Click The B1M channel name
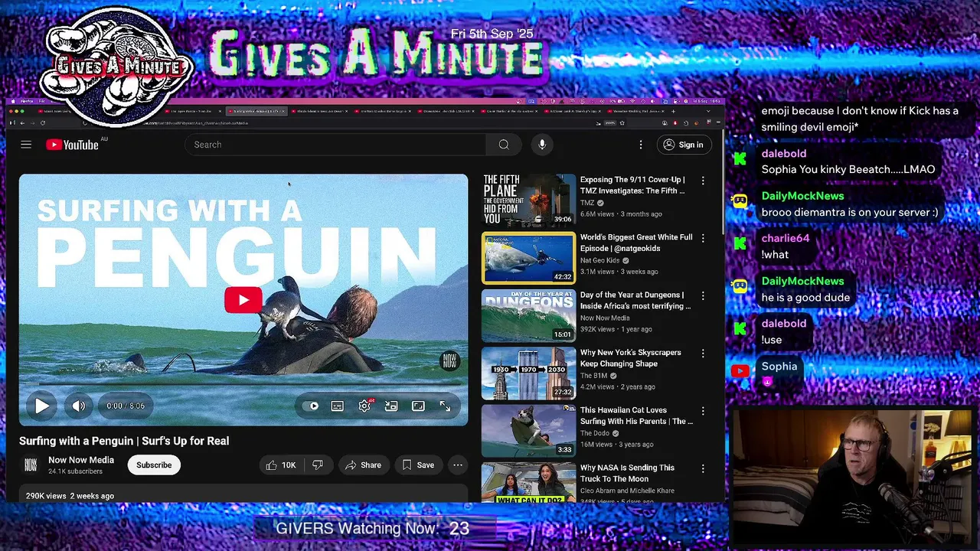Screen dimensions: 980x551 [x=594, y=376]
